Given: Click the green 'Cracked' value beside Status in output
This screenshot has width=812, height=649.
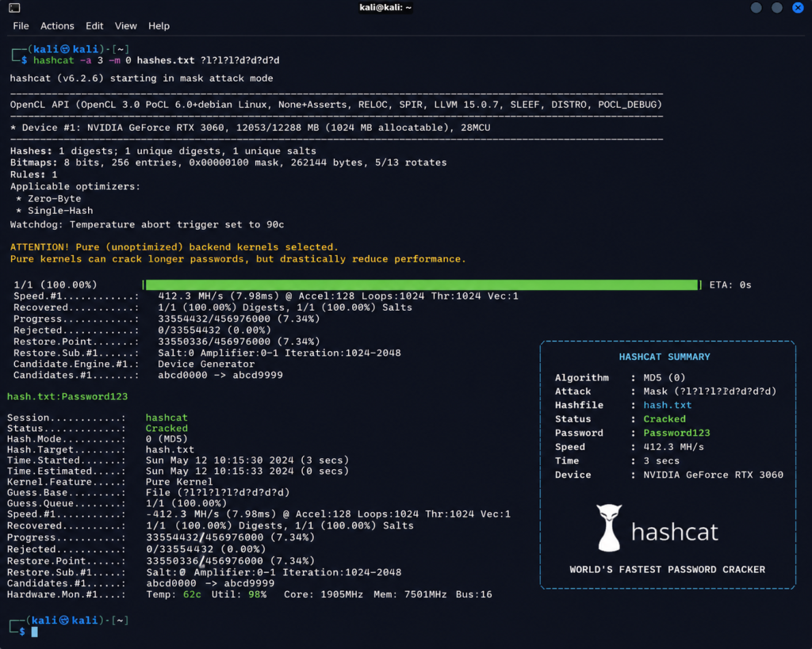Looking at the screenshot, I should [167, 428].
